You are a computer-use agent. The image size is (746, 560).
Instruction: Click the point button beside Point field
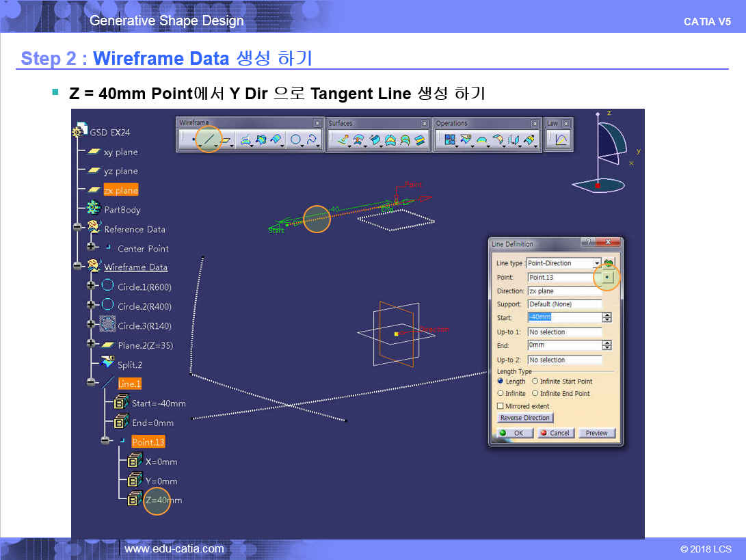tap(607, 277)
